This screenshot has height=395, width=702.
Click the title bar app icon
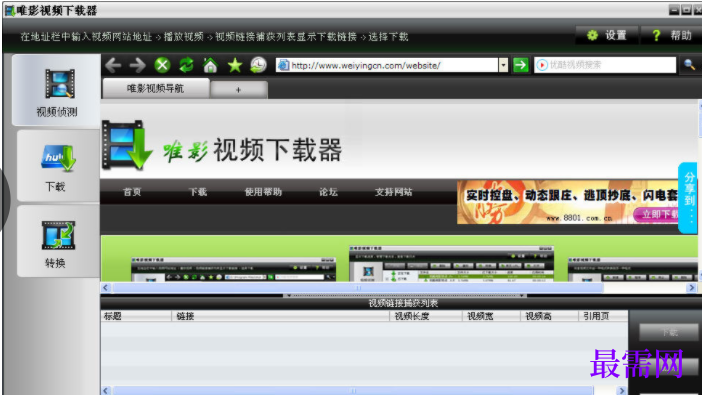[10, 10]
